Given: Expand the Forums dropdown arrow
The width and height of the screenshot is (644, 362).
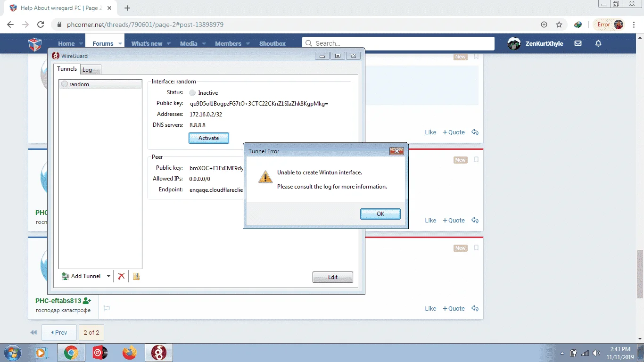Looking at the screenshot, I should 120,43.
